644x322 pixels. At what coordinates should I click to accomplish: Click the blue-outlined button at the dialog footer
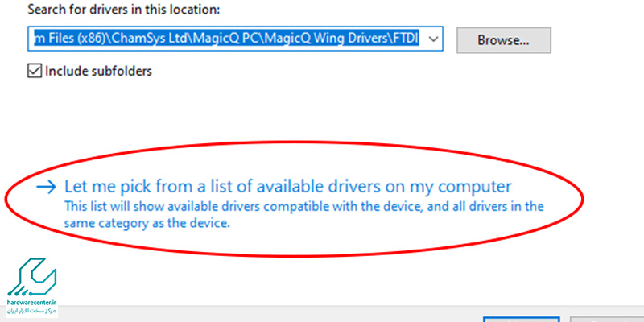(521, 320)
